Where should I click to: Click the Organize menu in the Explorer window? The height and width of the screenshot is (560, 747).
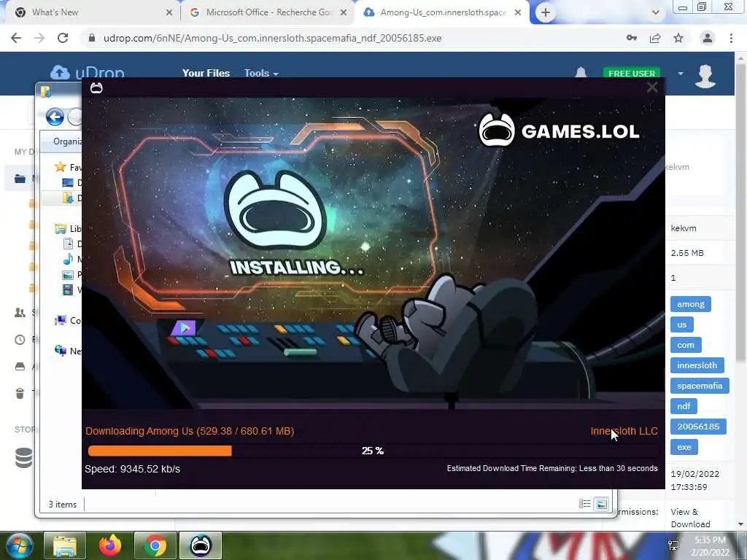[67, 141]
